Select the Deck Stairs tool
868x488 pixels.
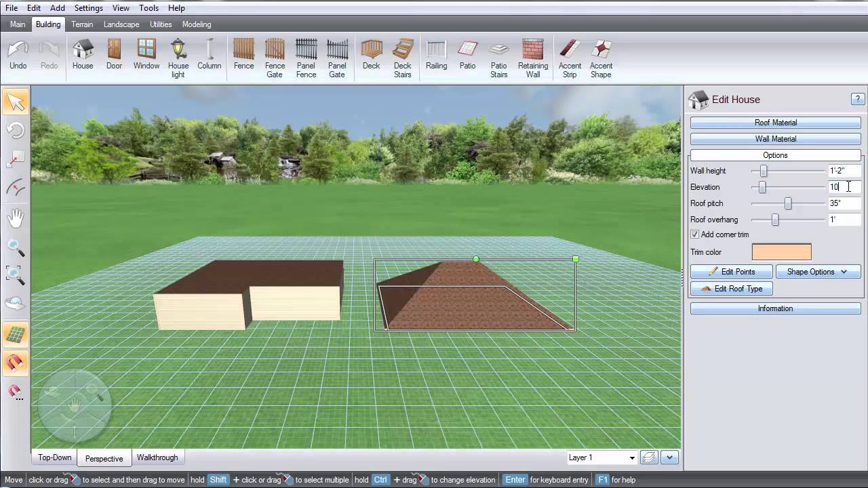[x=403, y=58]
